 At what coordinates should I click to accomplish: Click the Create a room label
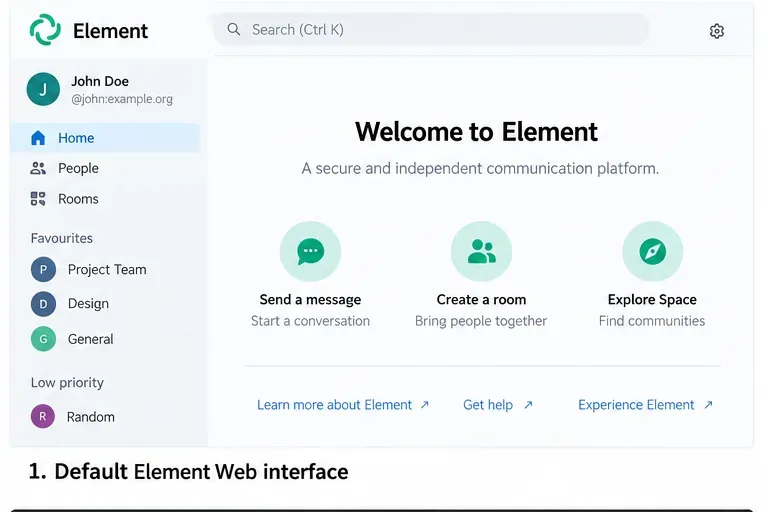tap(481, 299)
